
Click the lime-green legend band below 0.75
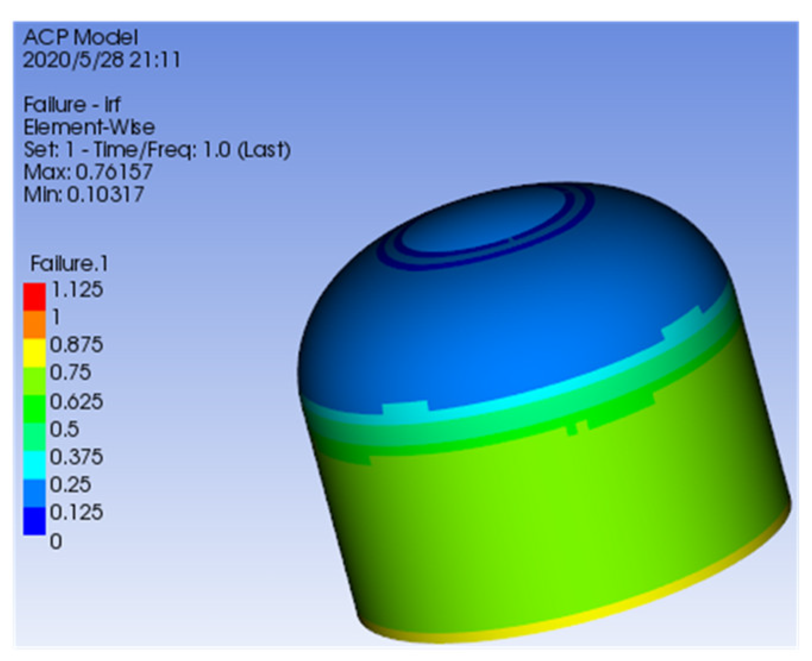click(x=35, y=380)
